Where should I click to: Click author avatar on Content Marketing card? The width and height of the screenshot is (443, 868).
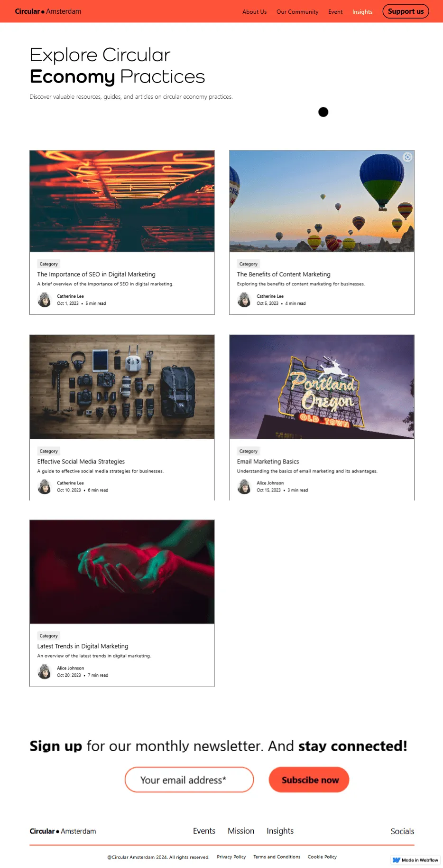(x=244, y=300)
